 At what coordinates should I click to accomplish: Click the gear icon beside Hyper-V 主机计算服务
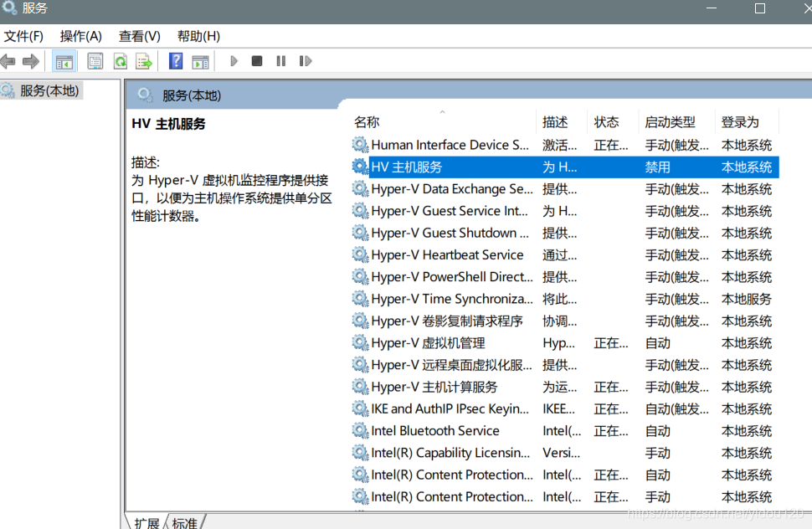[360, 387]
